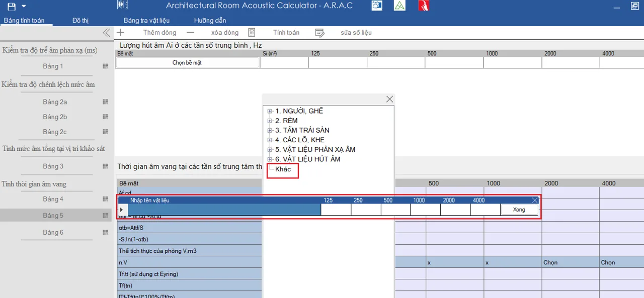Screen dimensions: 644x298
Task: Click table icon next to Bảng 2c
Action: click(106, 132)
